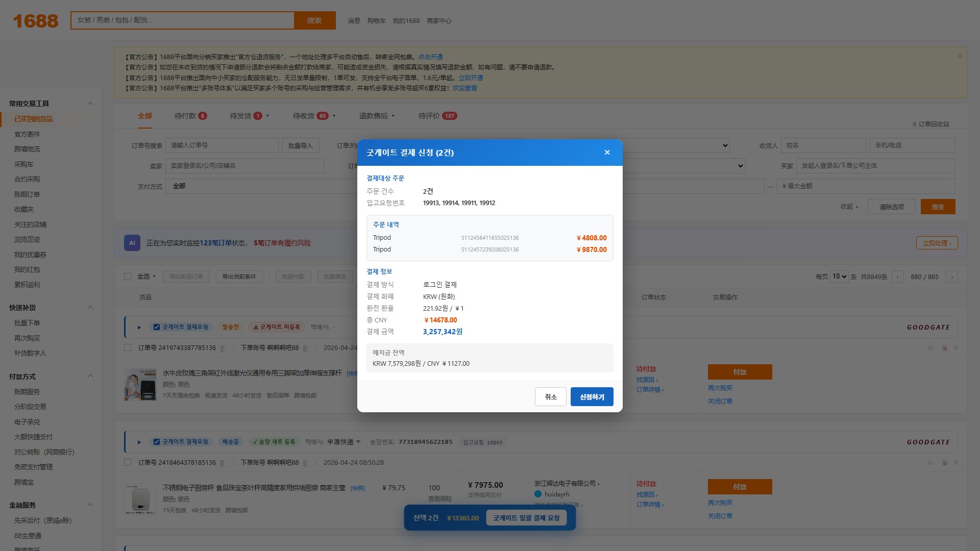Viewport: 980px width, 551px height.
Task: Open the per-page count dropdown
Action: pyautogui.click(x=839, y=277)
